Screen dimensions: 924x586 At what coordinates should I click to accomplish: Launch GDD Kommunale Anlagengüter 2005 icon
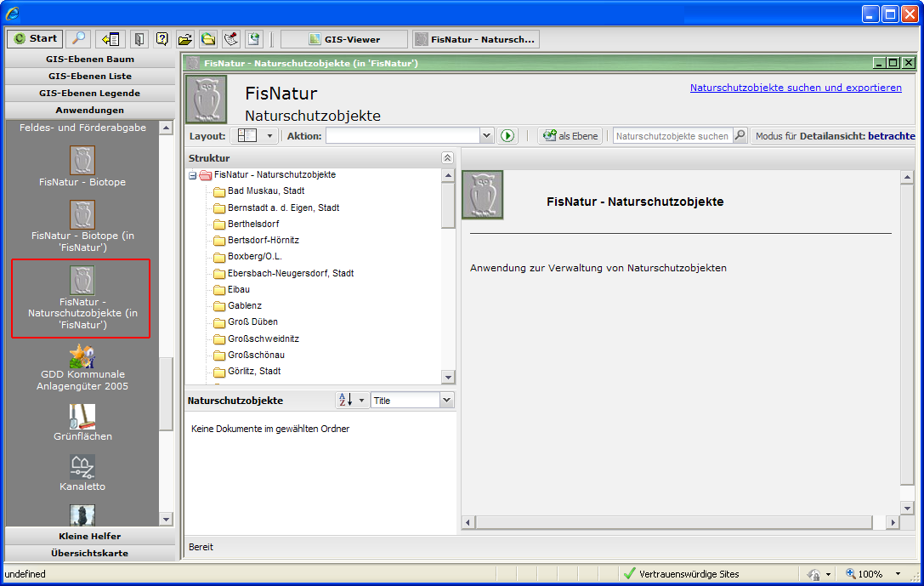point(82,357)
